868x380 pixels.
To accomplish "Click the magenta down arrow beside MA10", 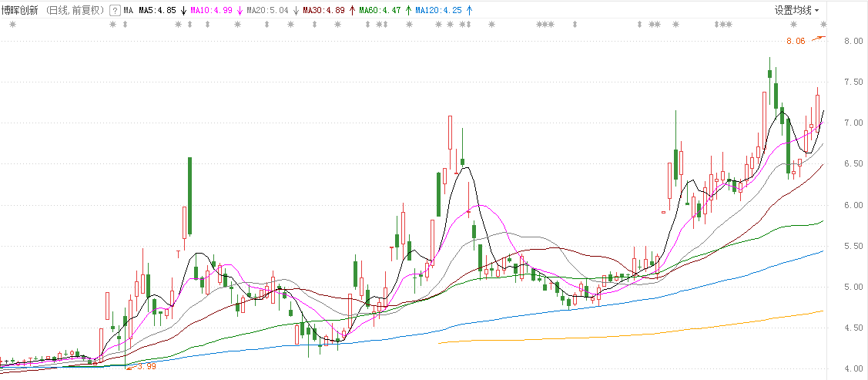I will pyautogui.click(x=240, y=11).
